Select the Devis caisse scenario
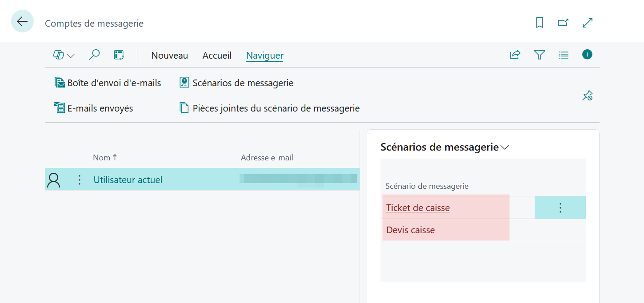This screenshot has width=644, height=303. click(x=410, y=230)
